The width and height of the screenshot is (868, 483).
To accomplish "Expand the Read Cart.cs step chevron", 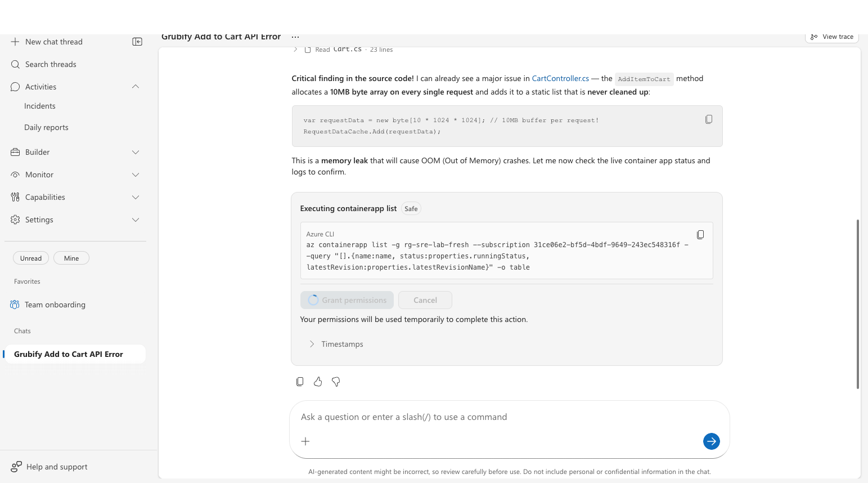I will (x=295, y=50).
